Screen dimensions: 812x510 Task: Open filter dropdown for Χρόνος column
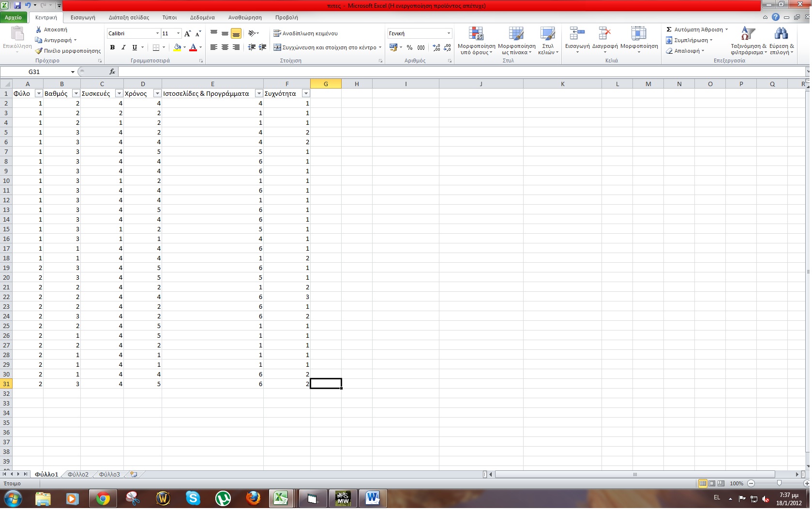pos(157,93)
